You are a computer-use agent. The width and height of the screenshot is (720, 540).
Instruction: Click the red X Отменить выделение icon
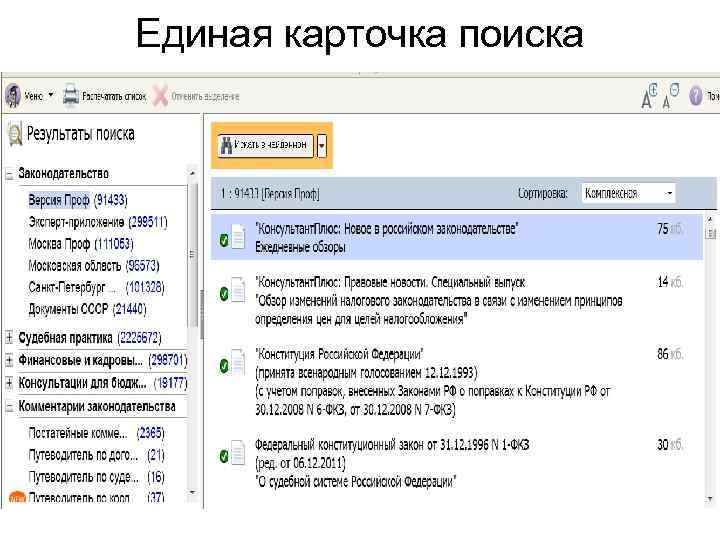pos(160,96)
